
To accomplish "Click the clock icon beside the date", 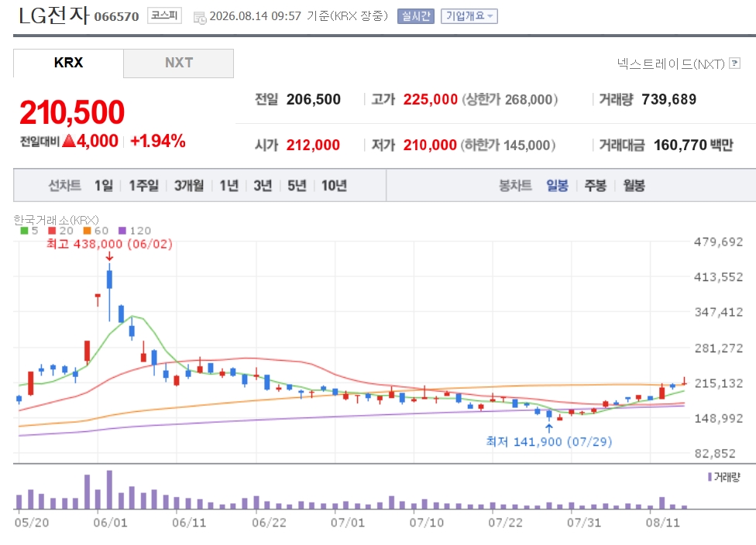I will point(199,18).
